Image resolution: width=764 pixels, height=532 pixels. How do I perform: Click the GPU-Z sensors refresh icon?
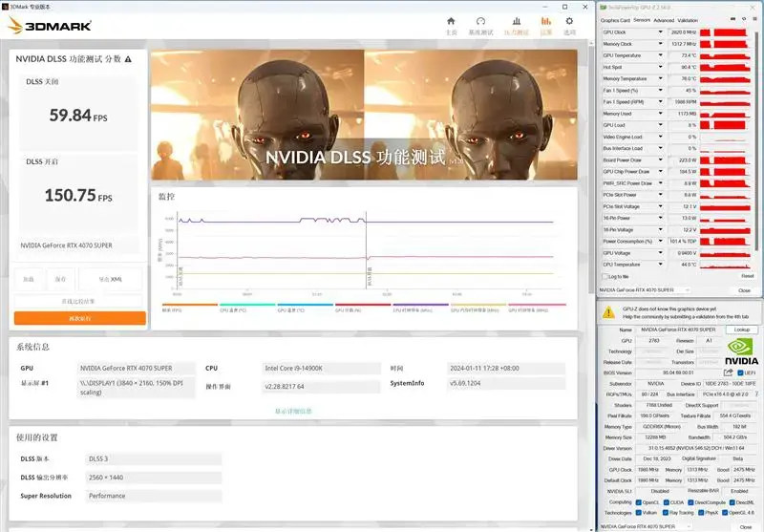coord(744,19)
